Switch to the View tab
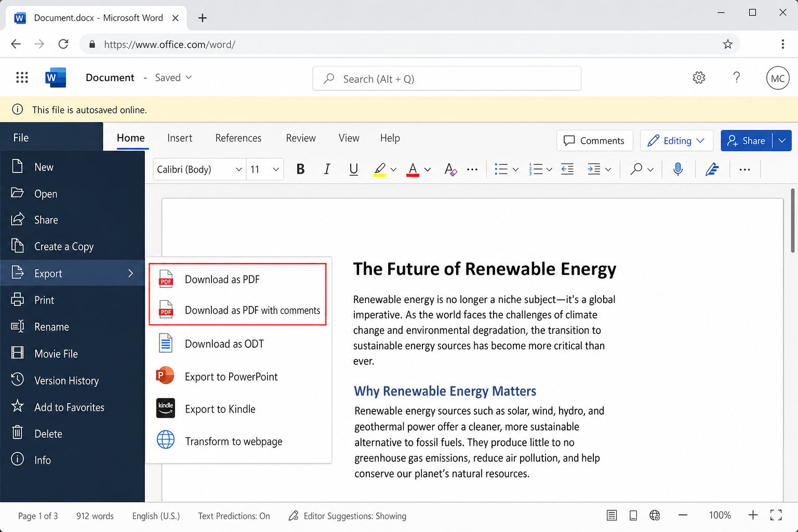 click(349, 138)
